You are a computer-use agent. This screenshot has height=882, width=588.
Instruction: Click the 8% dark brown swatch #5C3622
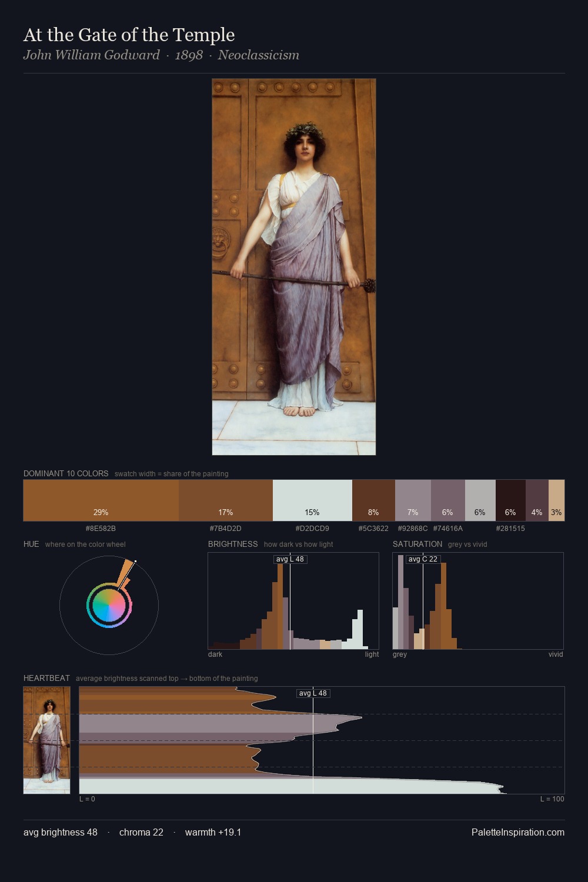coord(373,500)
